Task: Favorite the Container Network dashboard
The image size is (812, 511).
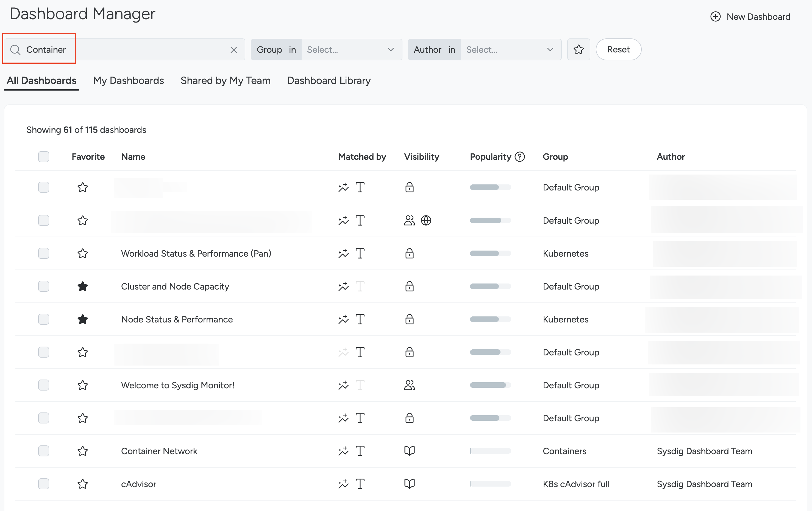Action: (x=83, y=451)
